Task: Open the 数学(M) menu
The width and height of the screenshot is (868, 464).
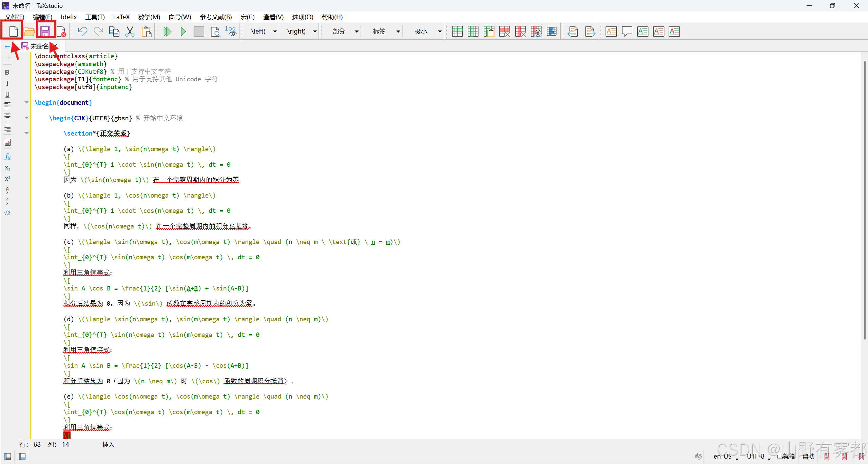Action: (x=149, y=17)
